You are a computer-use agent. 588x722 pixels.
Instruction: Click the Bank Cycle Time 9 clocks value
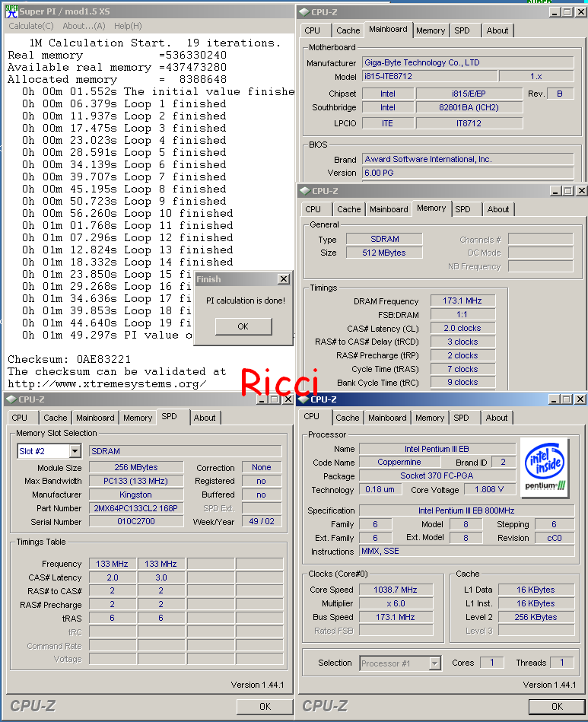(462, 382)
